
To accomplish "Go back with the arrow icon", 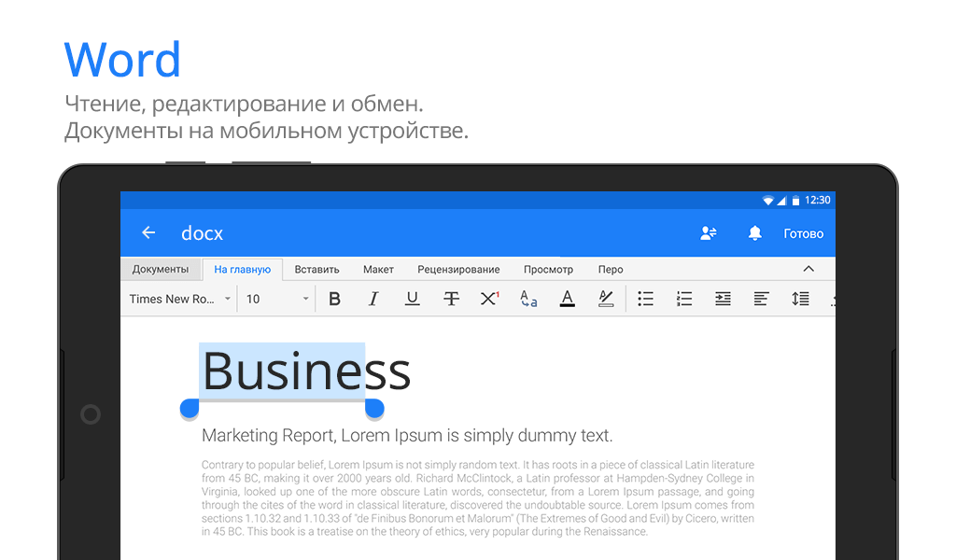I will pyautogui.click(x=148, y=232).
